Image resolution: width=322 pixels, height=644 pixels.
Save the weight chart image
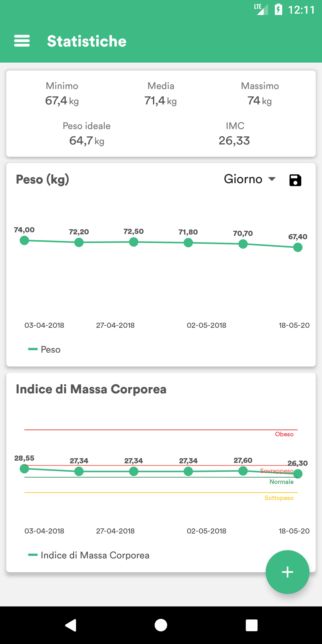pyautogui.click(x=295, y=180)
